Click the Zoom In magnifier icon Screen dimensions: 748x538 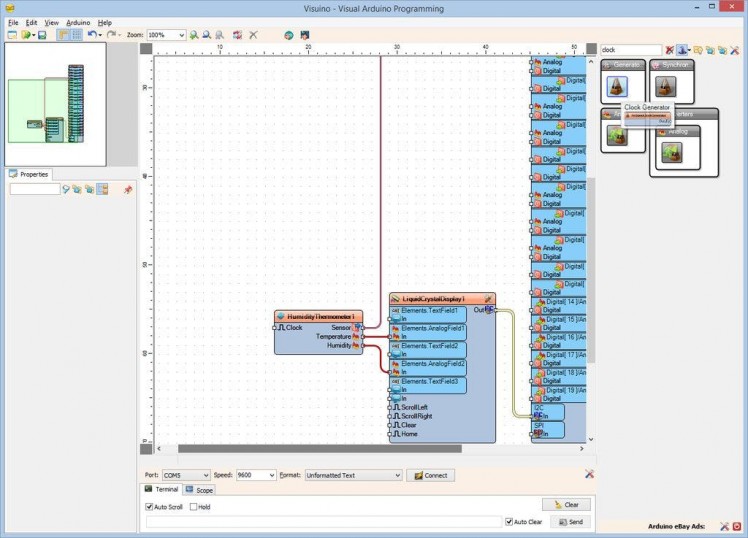click(194, 35)
